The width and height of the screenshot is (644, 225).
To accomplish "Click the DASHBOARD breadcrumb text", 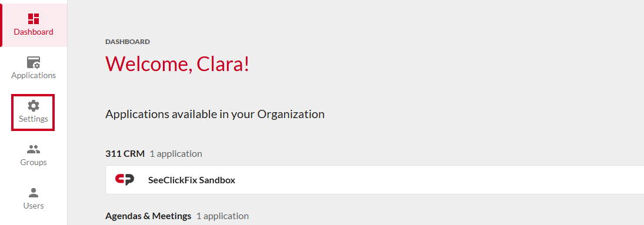I will tap(128, 42).
